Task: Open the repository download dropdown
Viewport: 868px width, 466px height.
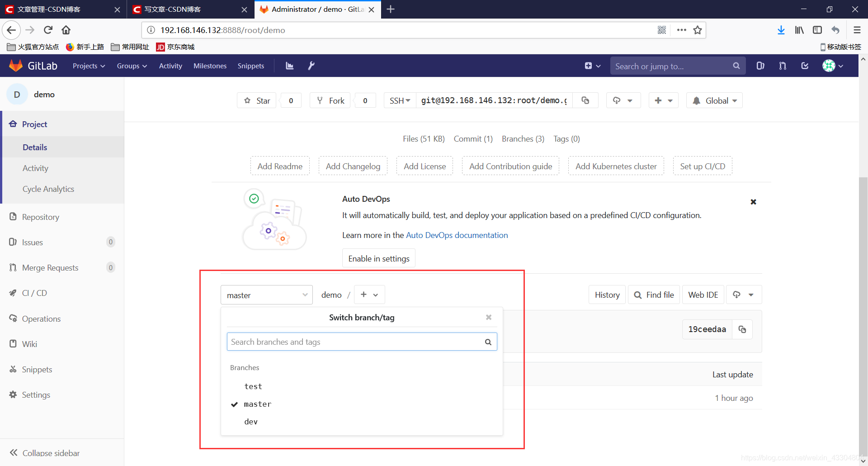Action: (x=744, y=295)
